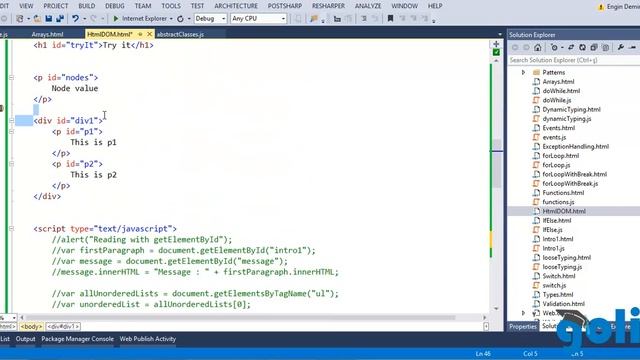Screen dimensions: 640x360
Task: Switch to Properties tab
Action: click(522, 327)
